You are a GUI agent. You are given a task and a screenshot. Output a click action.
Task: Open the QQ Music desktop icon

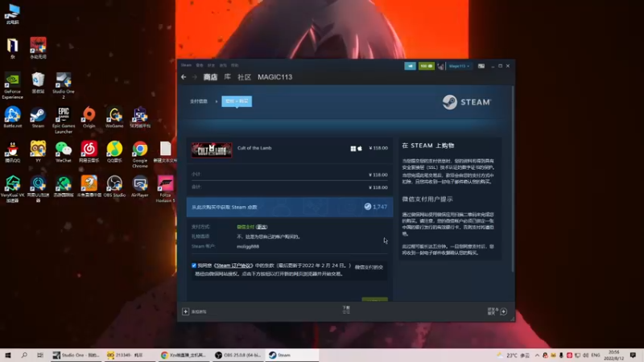pyautogui.click(x=114, y=152)
